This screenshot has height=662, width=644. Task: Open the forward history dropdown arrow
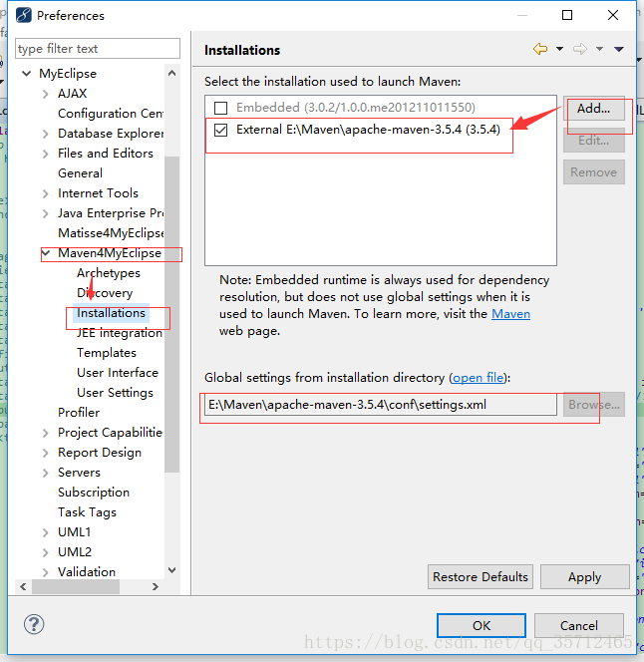click(599, 49)
